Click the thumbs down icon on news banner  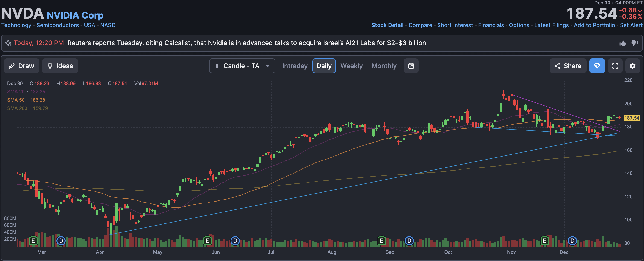pyautogui.click(x=635, y=43)
